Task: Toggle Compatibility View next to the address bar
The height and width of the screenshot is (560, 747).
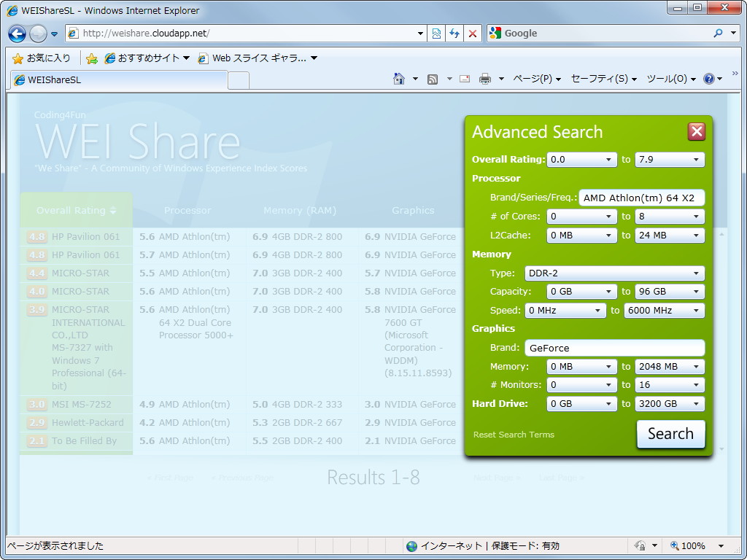Action: [x=436, y=33]
